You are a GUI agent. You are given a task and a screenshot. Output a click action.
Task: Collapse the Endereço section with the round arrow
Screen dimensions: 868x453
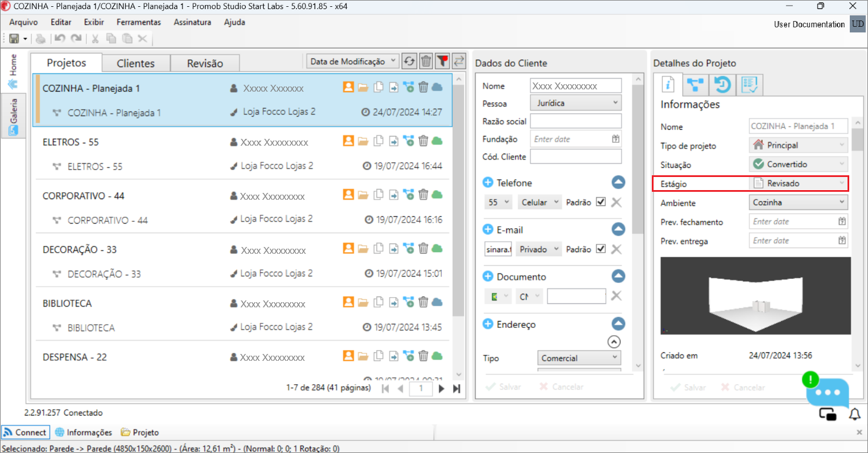(x=618, y=324)
